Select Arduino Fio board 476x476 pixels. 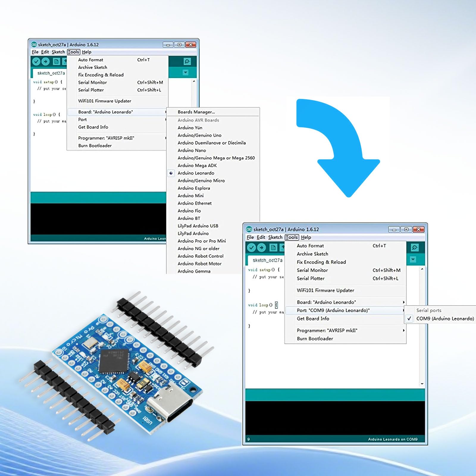213,211
